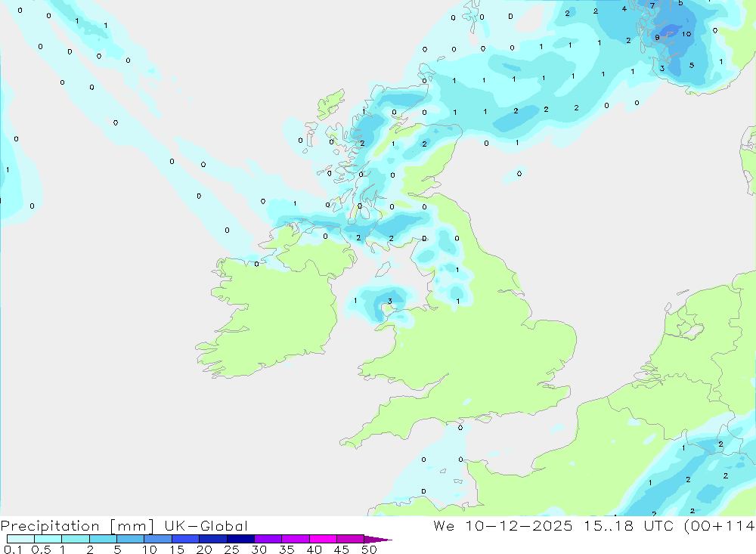Select the 30–35 mm purple legend swatch
The width and height of the screenshot is (756, 554).
click(268, 539)
